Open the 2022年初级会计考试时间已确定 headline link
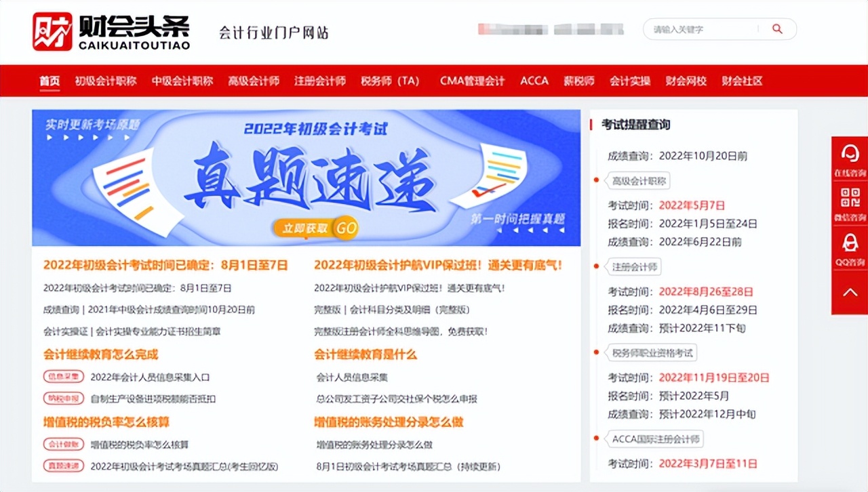Screen dimensions: 868x492 pyautogui.click(x=165, y=266)
